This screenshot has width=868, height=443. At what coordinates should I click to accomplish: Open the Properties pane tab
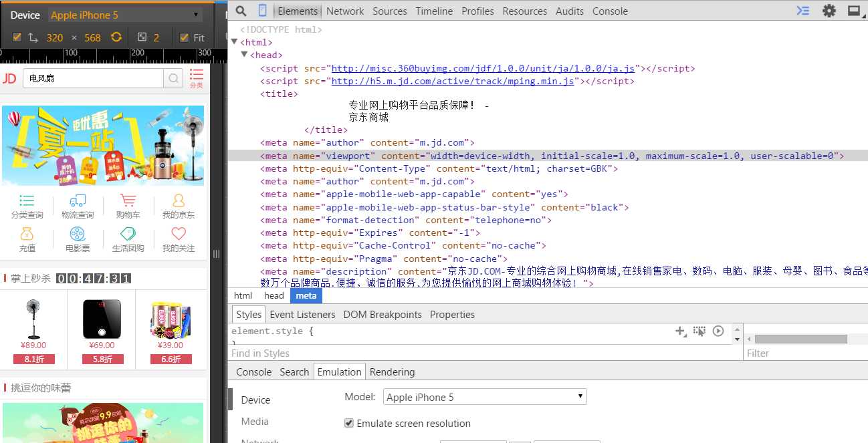point(452,314)
